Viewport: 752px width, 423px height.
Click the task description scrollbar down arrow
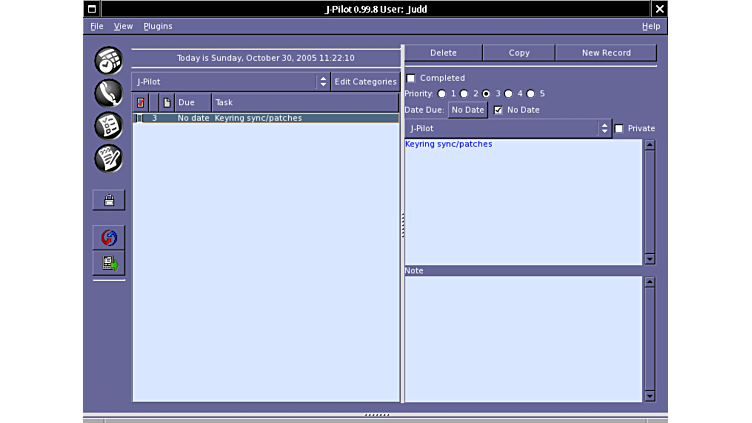(x=649, y=259)
